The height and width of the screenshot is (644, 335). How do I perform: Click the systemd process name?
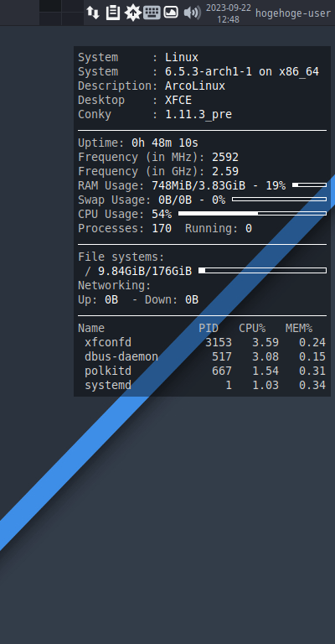(108, 385)
